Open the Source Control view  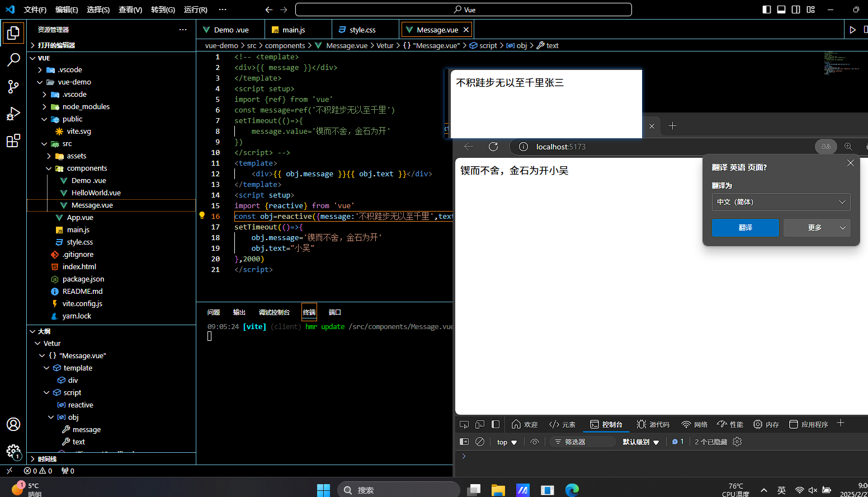coord(13,86)
